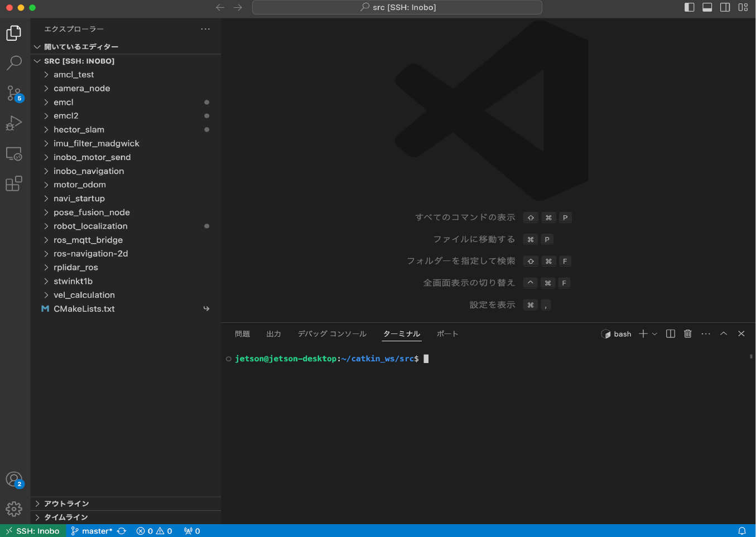Open the Remote Explorer view
The height and width of the screenshot is (537, 756).
pos(14,153)
